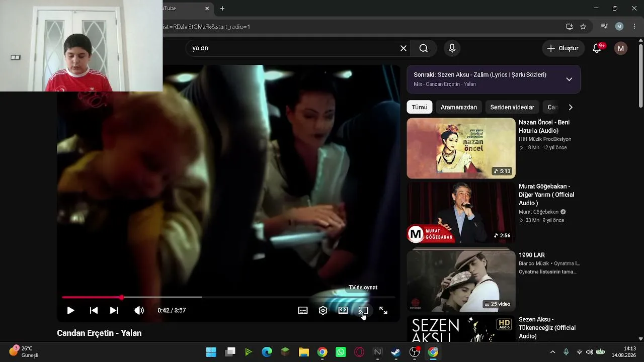Viewport: 644px width, 362px height.
Task: Open the taskbar clock and date
Action: tap(623, 352)
